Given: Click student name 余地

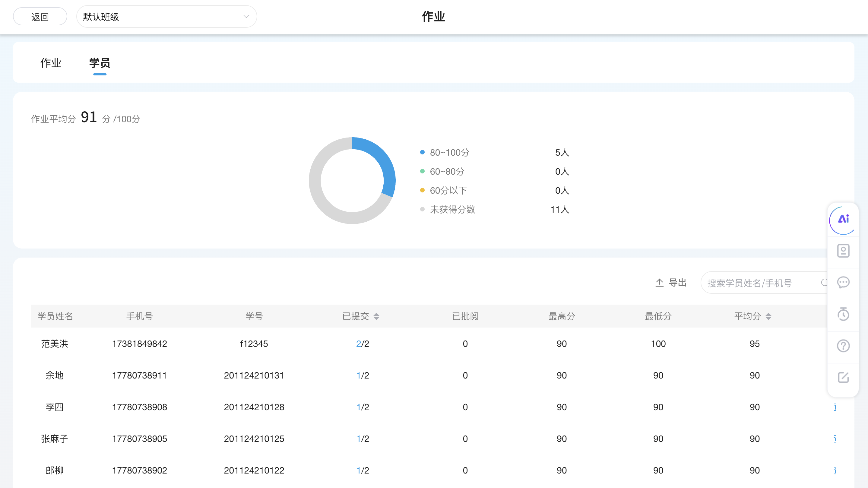Looking at the screenshot, I should click(x=55, y=376).
